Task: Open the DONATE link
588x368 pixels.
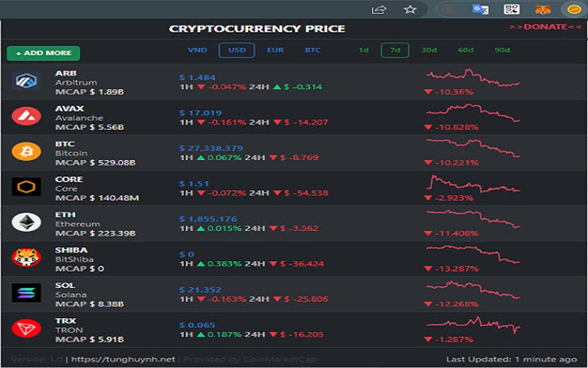Action: click(x=545, y=27)
